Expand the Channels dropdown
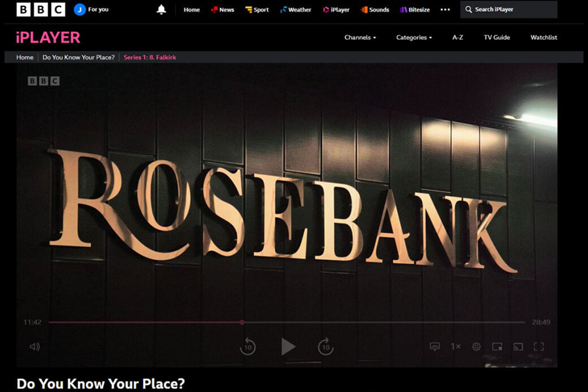Screen dimensions: 588x392 pyautogui.click(x=360, y=37)
